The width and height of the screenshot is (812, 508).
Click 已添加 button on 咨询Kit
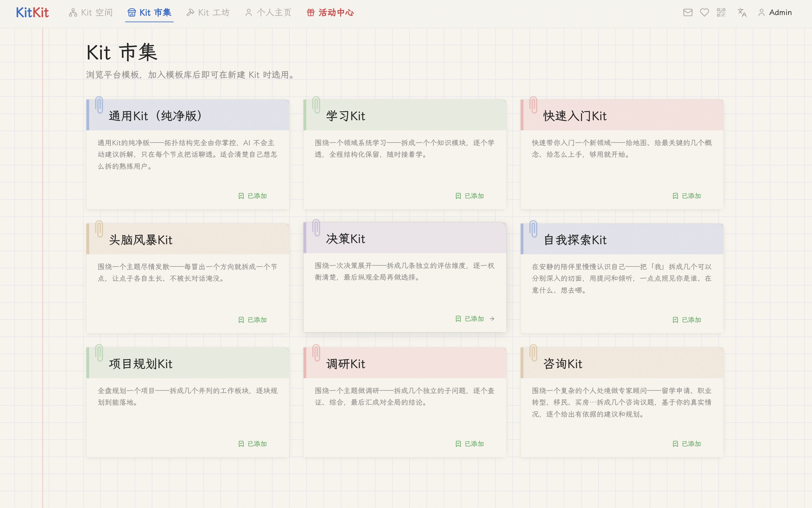point(687,444)
